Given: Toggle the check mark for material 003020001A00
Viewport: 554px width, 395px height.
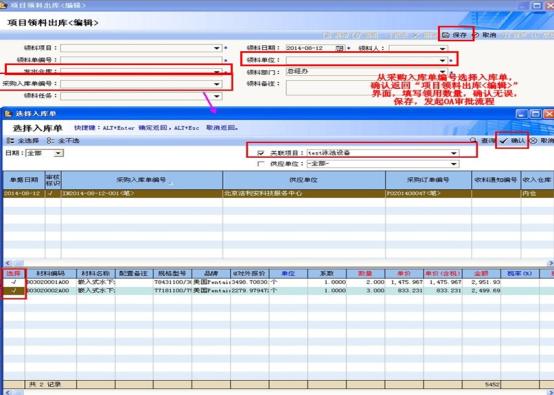Looking at the screenshot, I should (x=14, y=282).
